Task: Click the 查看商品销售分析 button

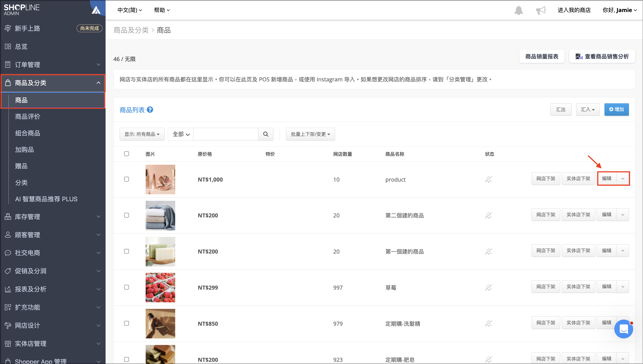Action: click(602, 56)
